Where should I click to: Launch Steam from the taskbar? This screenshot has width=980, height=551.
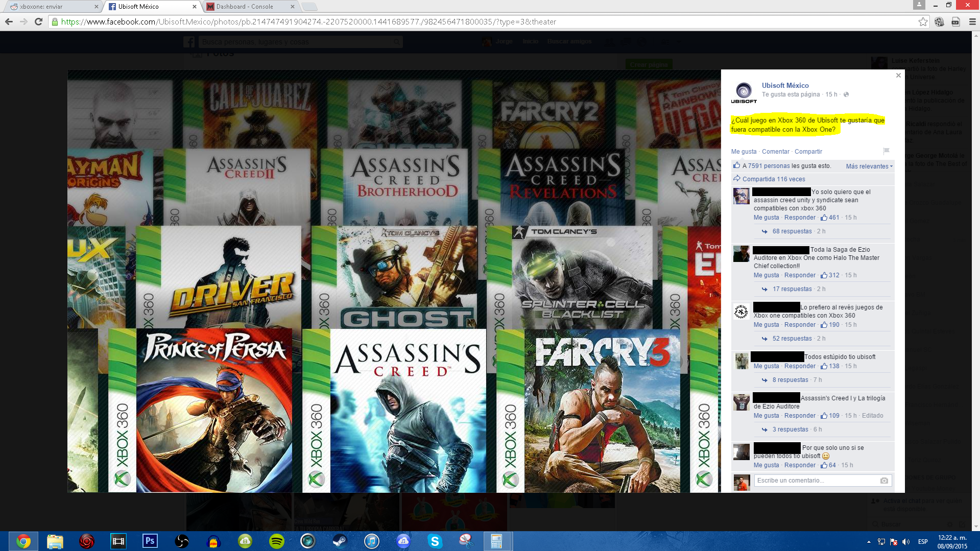(x=340, y=541)
